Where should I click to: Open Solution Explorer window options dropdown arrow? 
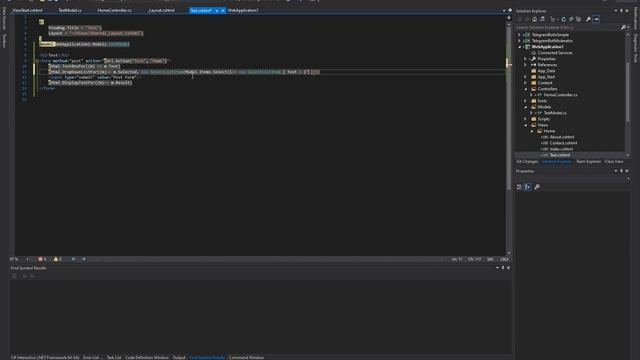616,11
